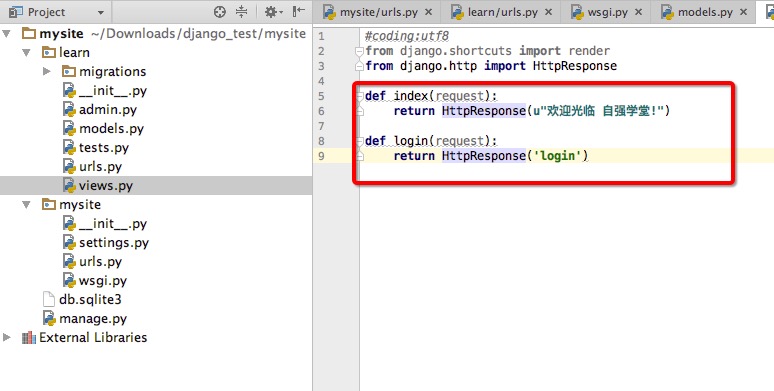The image size is (774, 391).
Task: Click django.shortcuts on line 2
Action: [x=456, y=51]
